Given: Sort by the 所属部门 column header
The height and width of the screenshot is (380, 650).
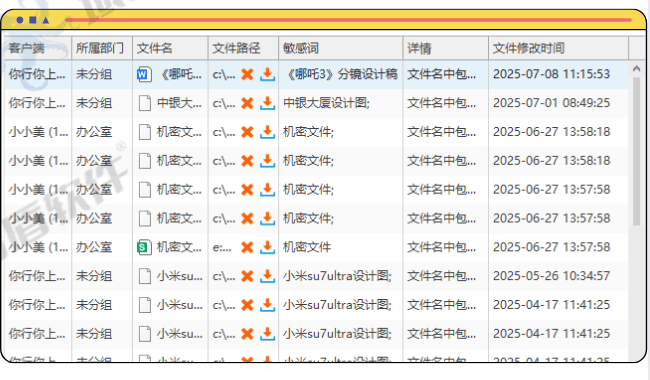Looking at the screenshot, I should (x=102, y=48).
